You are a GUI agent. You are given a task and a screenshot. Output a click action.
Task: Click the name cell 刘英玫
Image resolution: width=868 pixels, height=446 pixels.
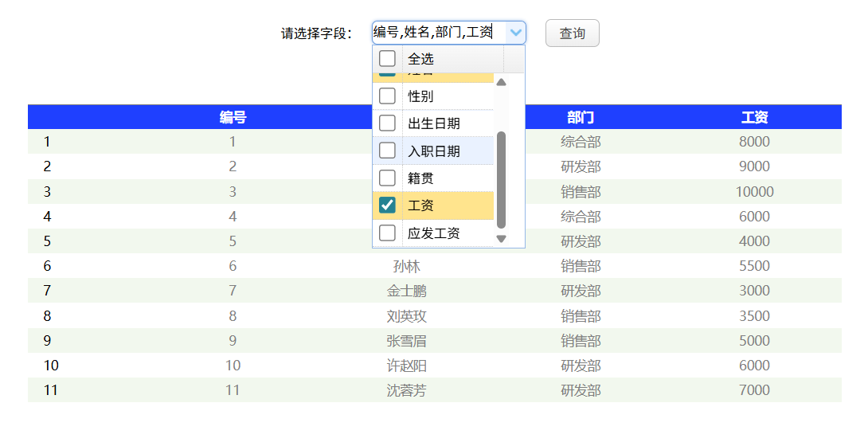coord(407,316)
